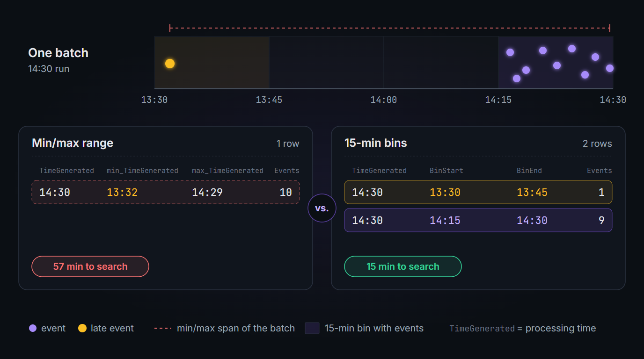Click the Events header in the 15-min bins panel

[600, 171]
